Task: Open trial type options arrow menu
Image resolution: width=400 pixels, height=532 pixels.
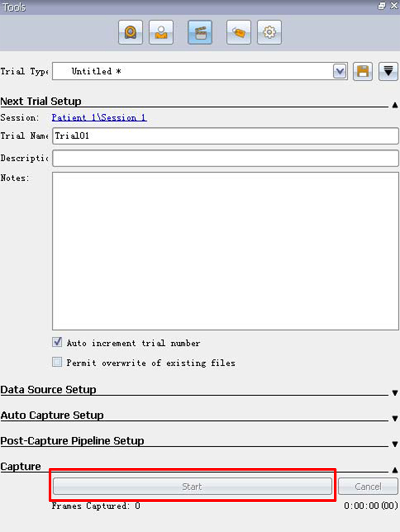Action: click(x=388, y=72)
